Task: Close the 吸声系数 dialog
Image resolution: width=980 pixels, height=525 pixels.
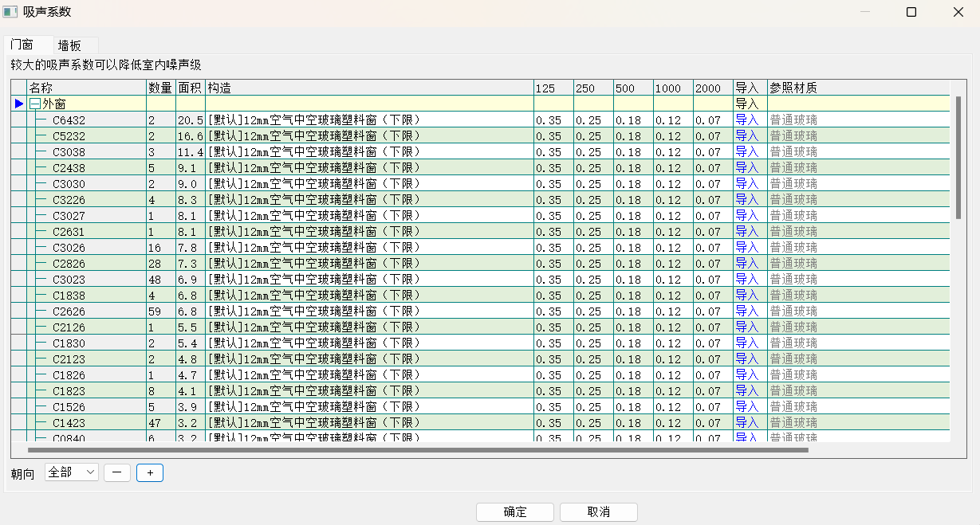Action: 958,12
